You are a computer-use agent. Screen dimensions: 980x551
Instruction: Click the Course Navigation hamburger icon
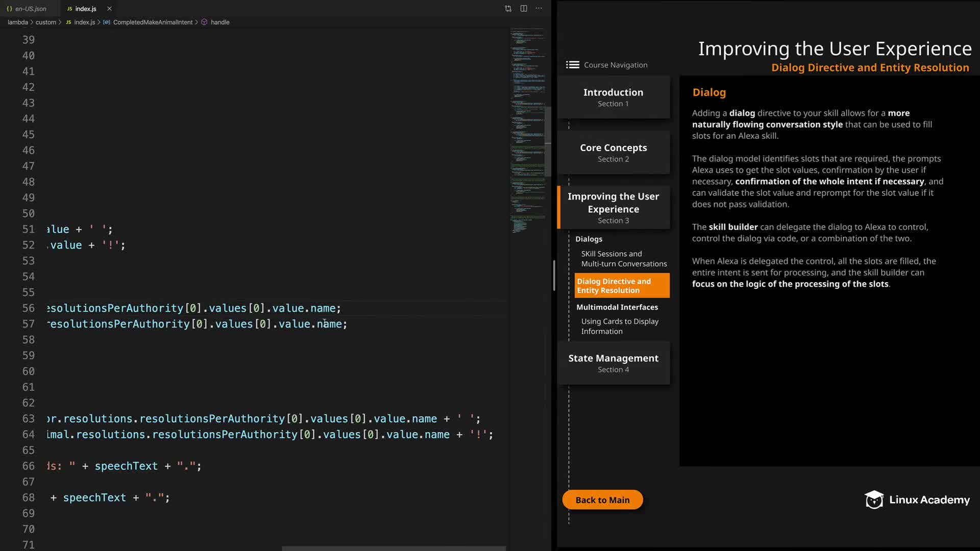pyautogui.click(x=572, y=65)
